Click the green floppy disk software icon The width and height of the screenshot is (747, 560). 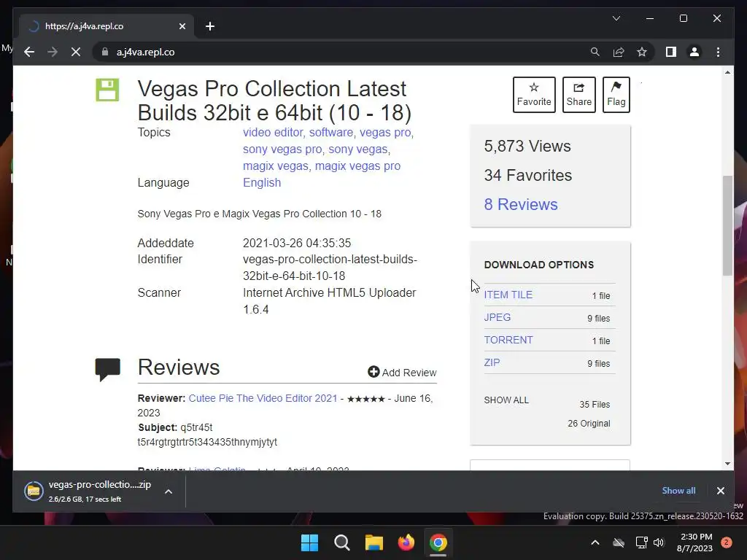[107, 90]
